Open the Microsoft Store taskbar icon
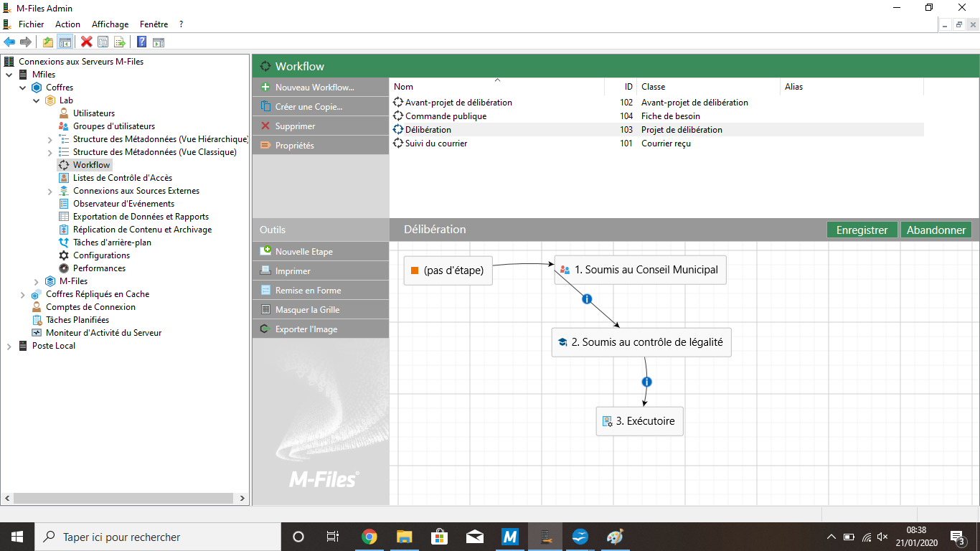 click(x=440, y=537)
